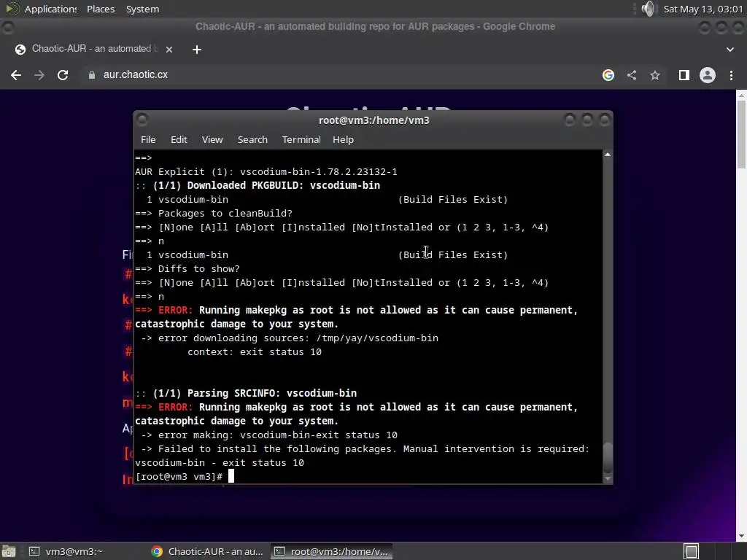Open terminal View menu
This screenshot has width=747, height=560.
(212, 139)
